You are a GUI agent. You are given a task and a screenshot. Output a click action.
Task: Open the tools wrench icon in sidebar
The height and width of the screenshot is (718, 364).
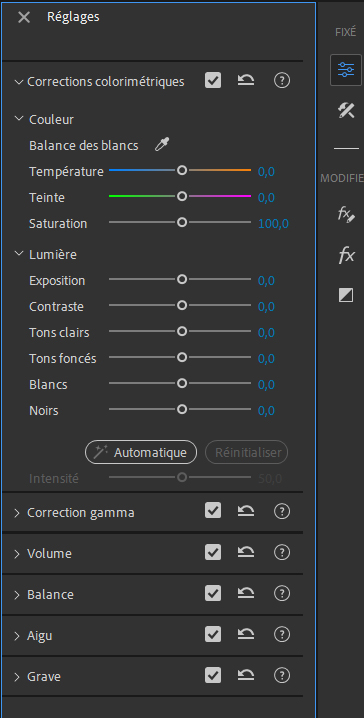tap(346, 111)
